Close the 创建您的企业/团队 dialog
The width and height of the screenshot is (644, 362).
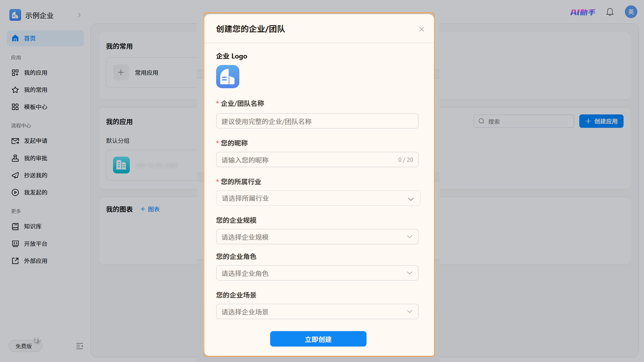point(421,29)
